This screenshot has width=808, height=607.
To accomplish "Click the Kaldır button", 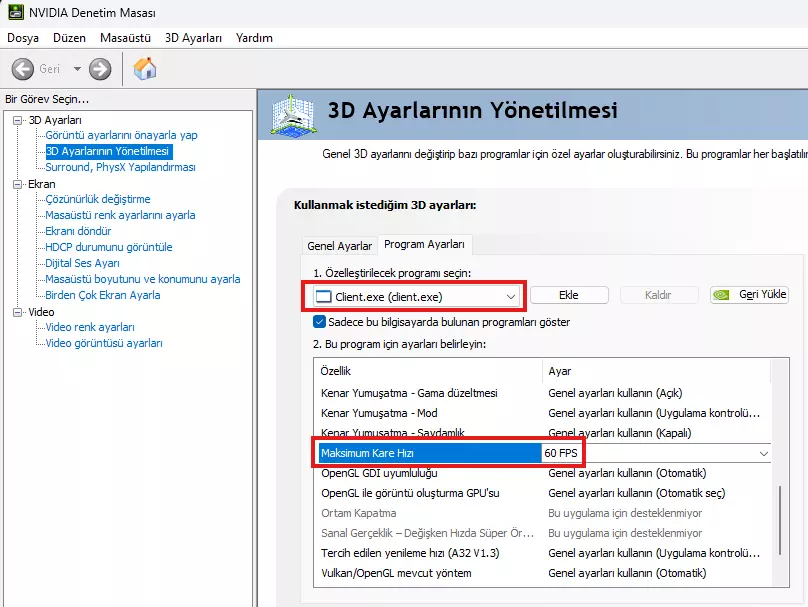I will 658,295.
